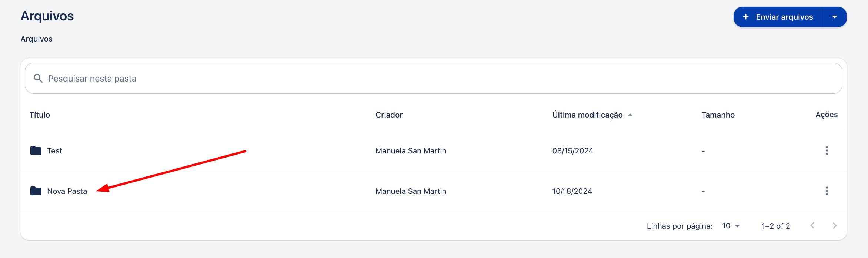Click the Arquivos breadcrumb link
The width and height of the screenshot is (868, 258).
pos(36,39)
